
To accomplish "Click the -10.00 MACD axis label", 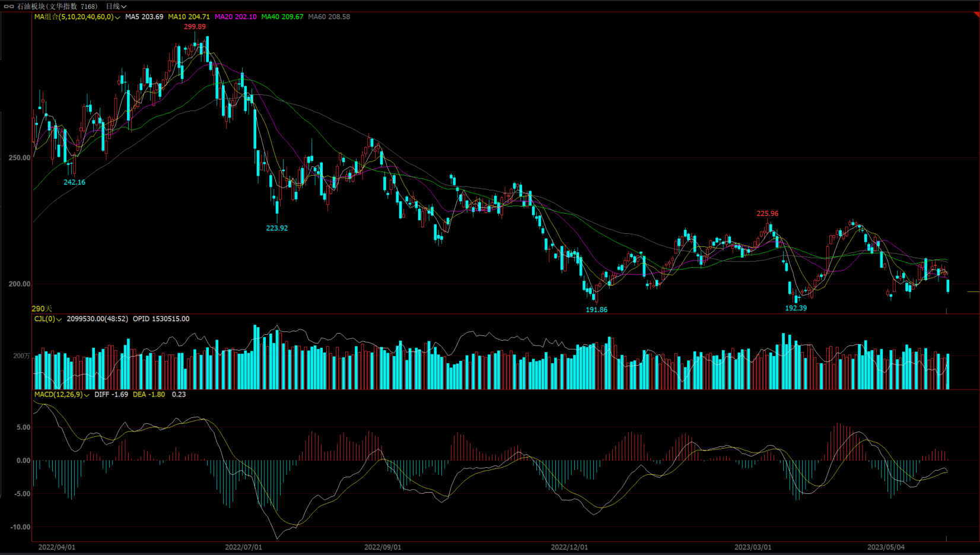I will (x=20, y=527).
